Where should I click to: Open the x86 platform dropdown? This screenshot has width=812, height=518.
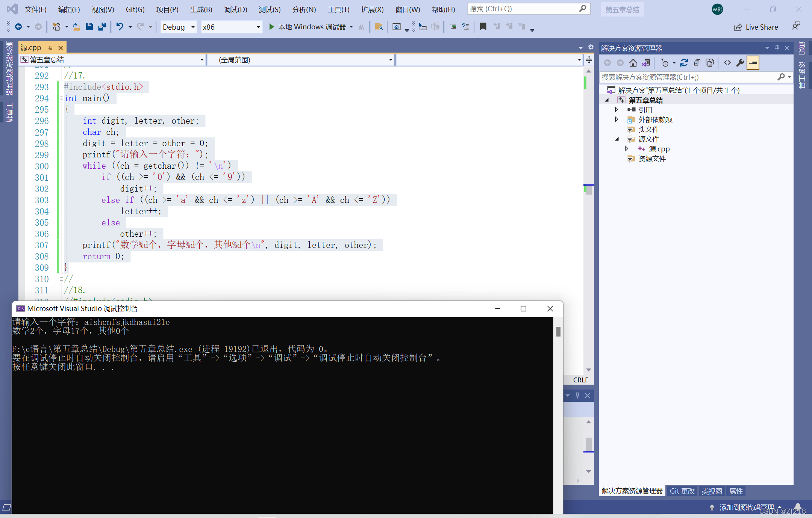tap(232, 27)
